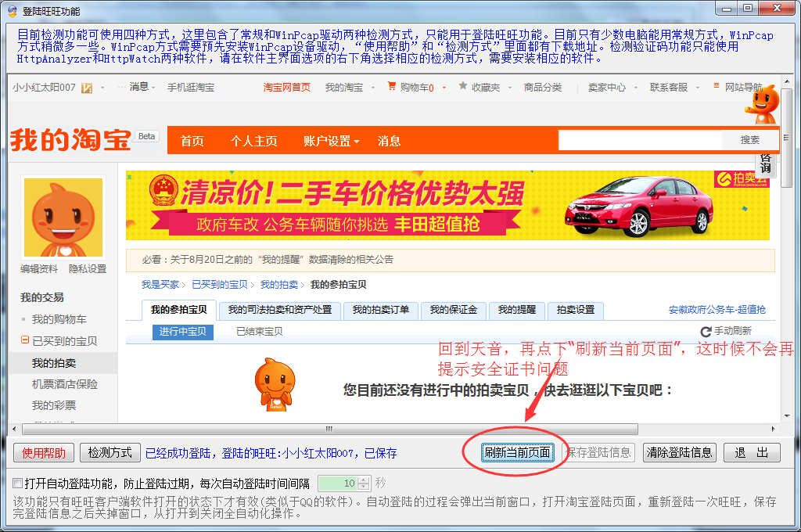Enable the 打开自动登陆功能 checkbox
The width and height of the screenshot is (801, 532).
[x=18, y=483]
